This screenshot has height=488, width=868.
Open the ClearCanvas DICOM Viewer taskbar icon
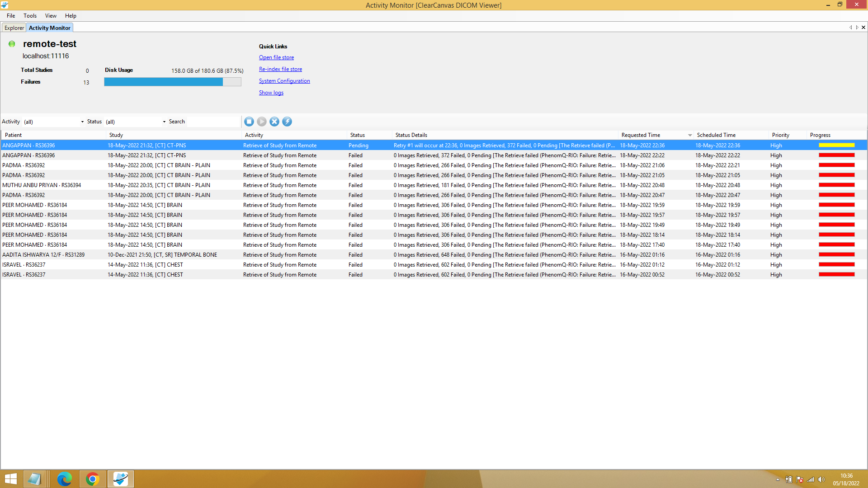[x=120, y=479]
